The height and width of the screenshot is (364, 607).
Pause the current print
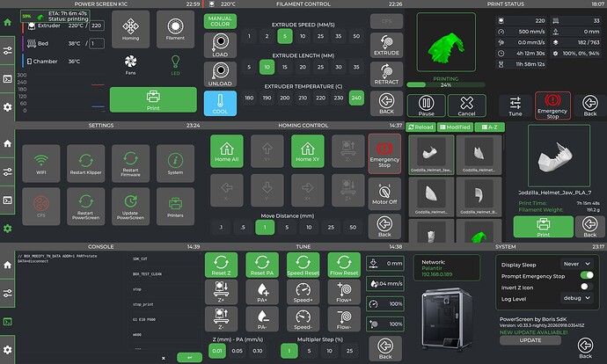coord(426,106)
